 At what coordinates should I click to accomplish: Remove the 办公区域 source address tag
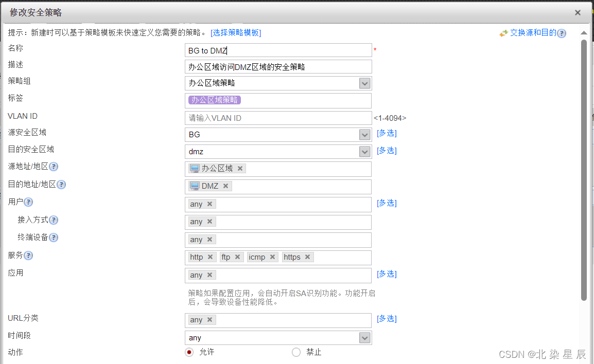(240, 169)
